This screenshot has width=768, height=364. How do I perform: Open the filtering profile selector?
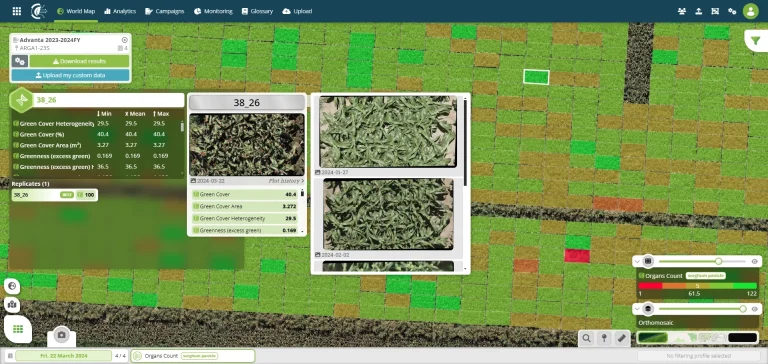click(699, 356)
